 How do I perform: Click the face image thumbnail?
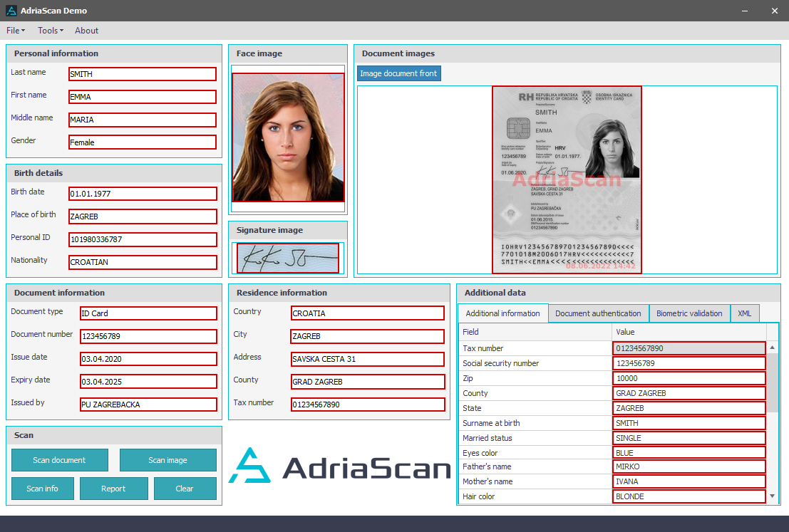click(288, 137)
